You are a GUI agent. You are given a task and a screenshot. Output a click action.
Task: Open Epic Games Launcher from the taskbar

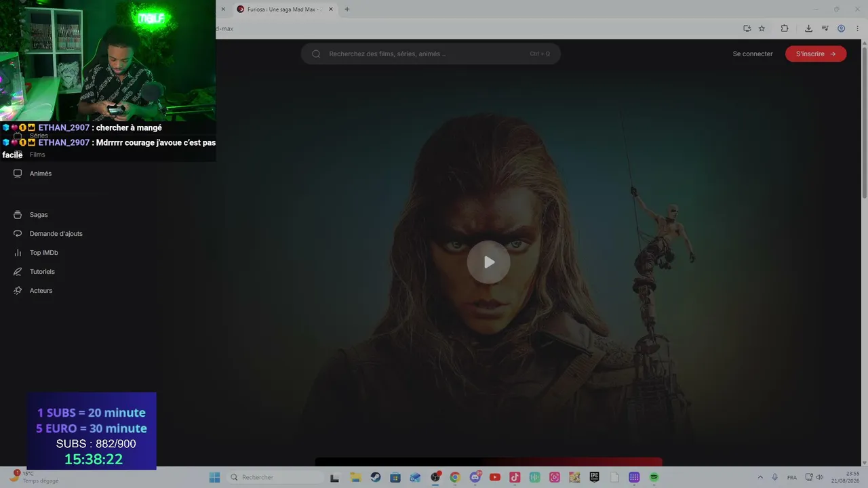(595, 477)
